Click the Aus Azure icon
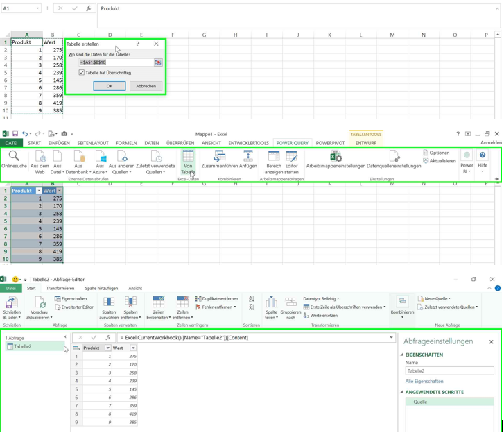504x435 pixels. (x=101, y=156)
